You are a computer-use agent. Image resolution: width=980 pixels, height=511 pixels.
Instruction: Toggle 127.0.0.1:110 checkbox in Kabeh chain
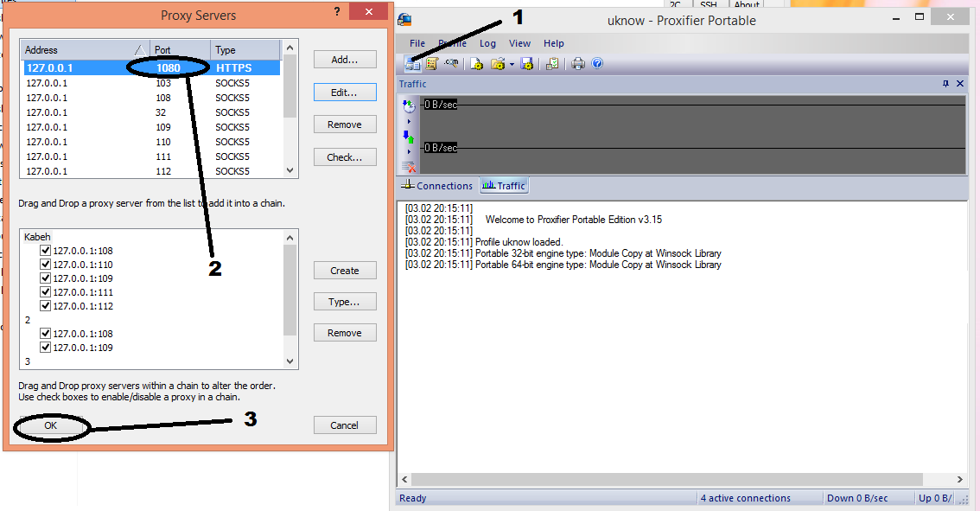click(45, 264)
